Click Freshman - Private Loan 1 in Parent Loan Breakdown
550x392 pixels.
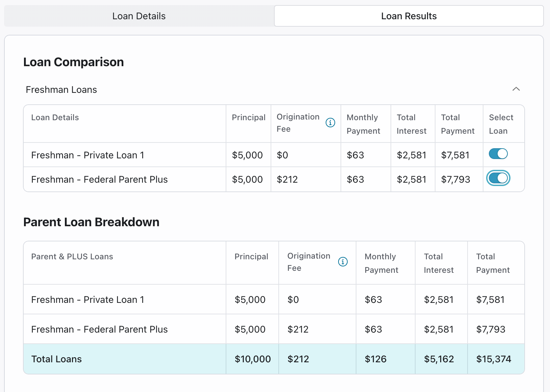87,299
